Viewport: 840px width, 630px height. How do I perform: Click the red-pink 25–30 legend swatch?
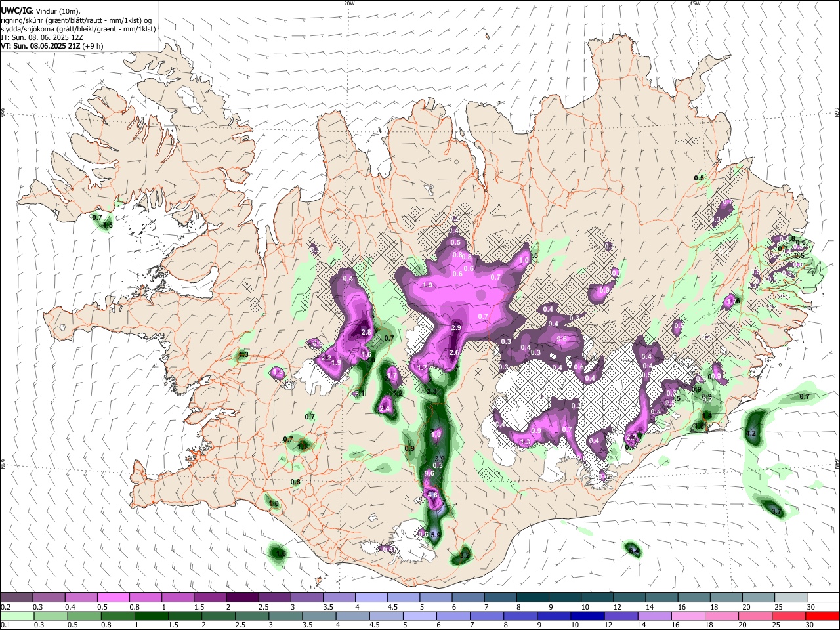coord(788,616)
